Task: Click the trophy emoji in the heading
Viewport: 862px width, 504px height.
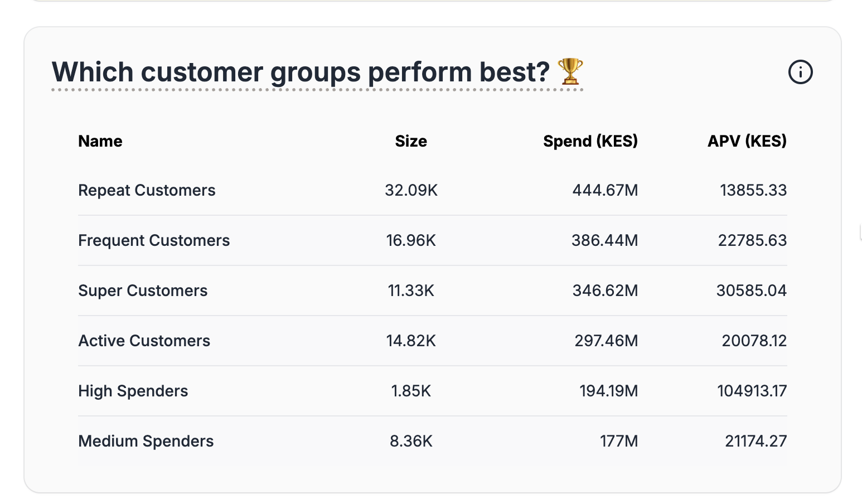Action: (x=570, y=71)
